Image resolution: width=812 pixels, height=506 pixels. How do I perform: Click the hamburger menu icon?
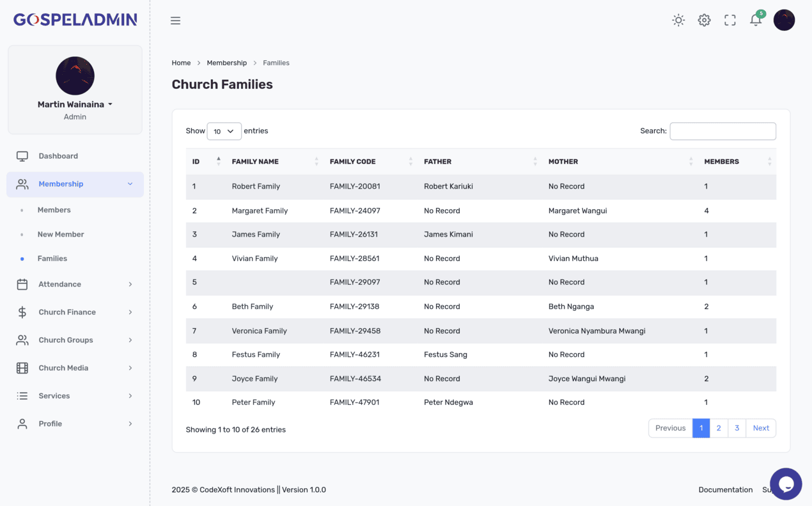pos(175,20)
